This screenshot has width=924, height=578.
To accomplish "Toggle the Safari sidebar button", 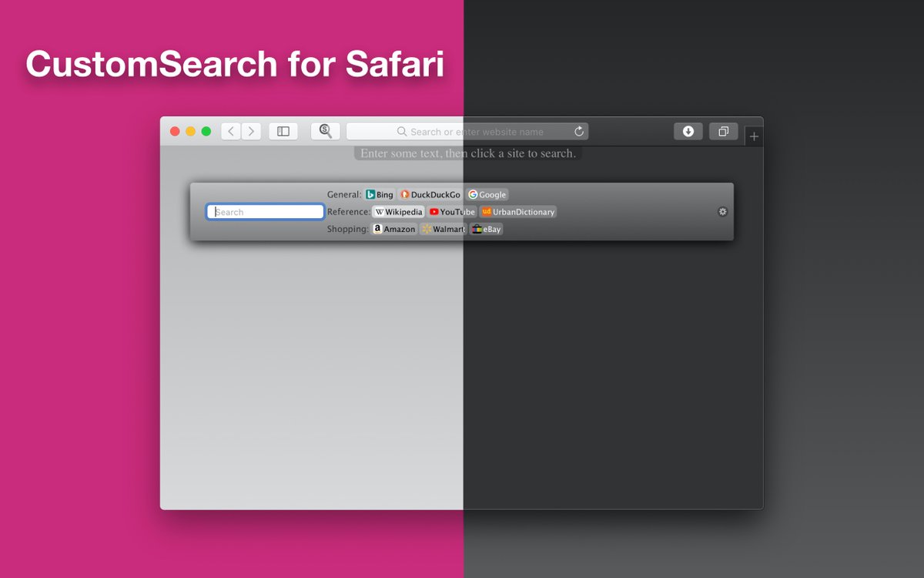I will tap(283, 132).
